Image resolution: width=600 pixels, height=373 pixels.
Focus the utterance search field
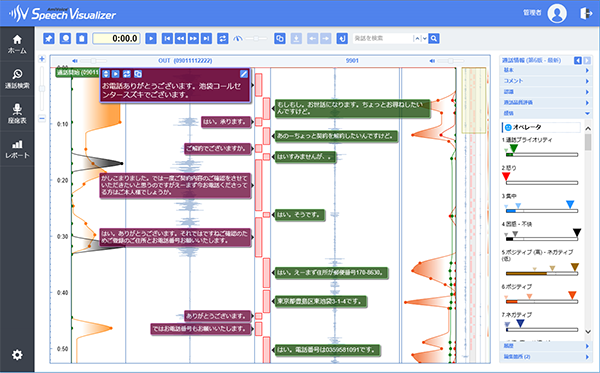[x=383, y=38]
